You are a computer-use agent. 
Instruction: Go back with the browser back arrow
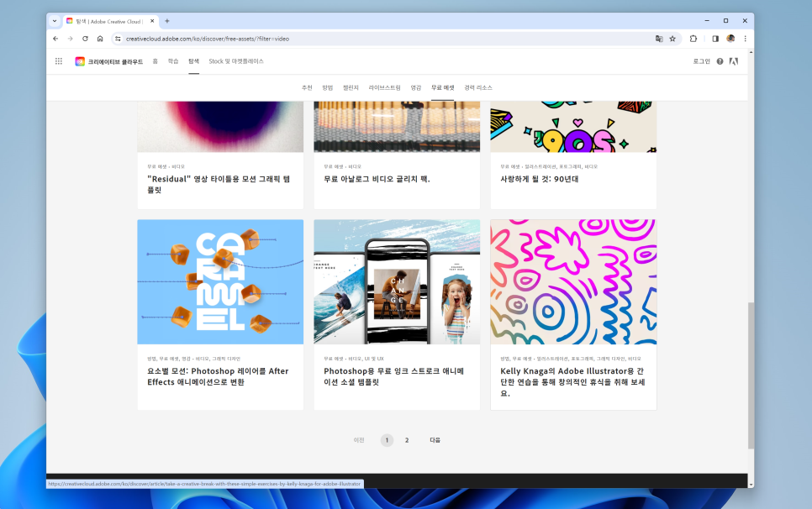point(55,39)
